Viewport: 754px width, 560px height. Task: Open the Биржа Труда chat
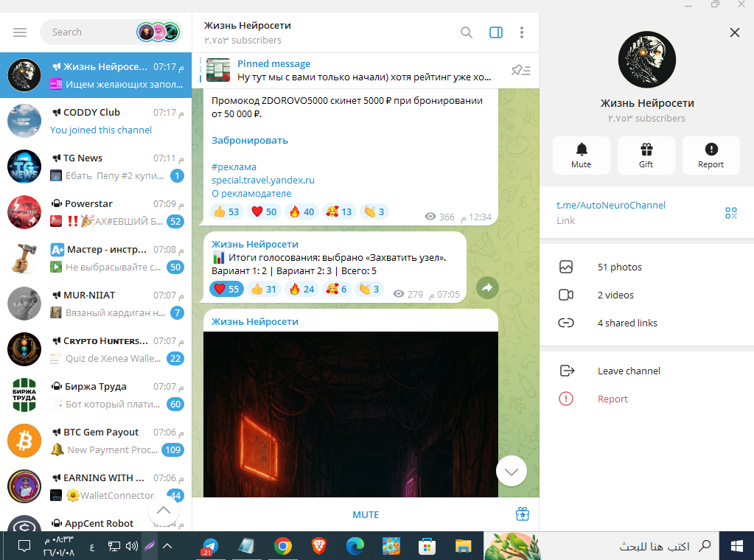pos(96,395)
